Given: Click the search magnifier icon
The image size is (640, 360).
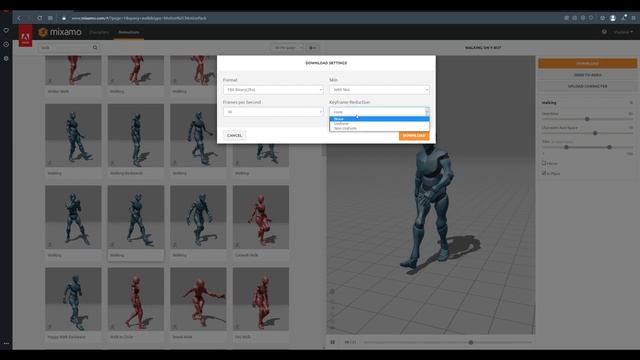Looking at the screenshot, I should point(95,47).
